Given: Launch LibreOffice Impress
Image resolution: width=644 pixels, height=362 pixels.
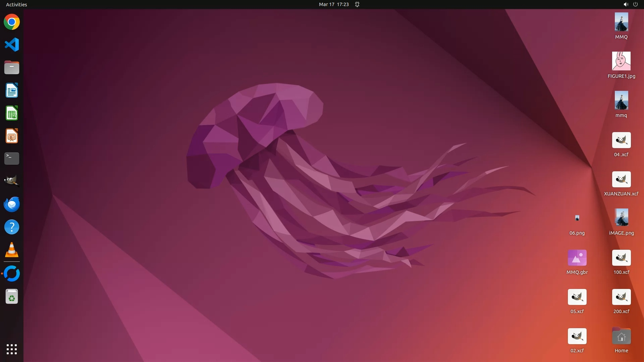Looking at the screenshot, I should click(x=12, y=136).
